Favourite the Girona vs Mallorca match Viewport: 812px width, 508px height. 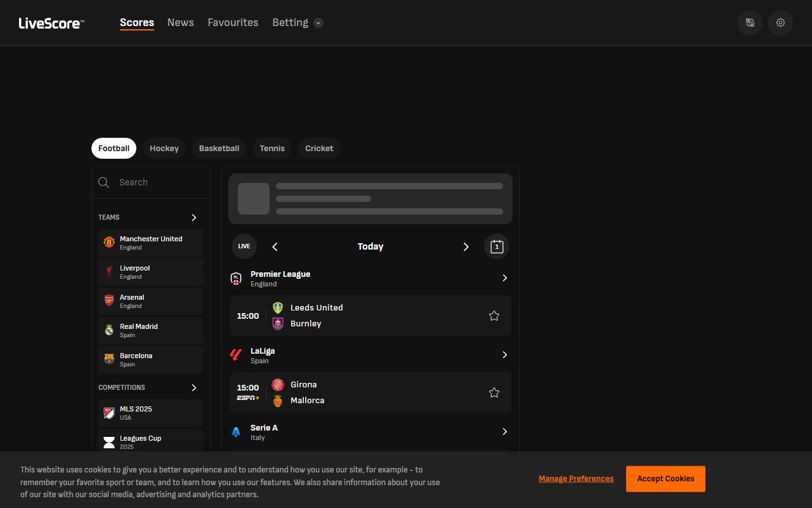[494, 392]
